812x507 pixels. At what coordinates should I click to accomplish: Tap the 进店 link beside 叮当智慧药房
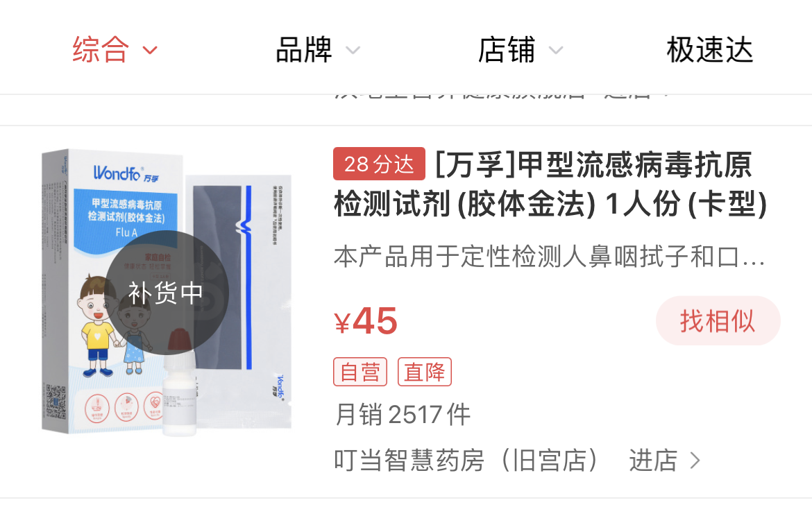coord(653,461)
